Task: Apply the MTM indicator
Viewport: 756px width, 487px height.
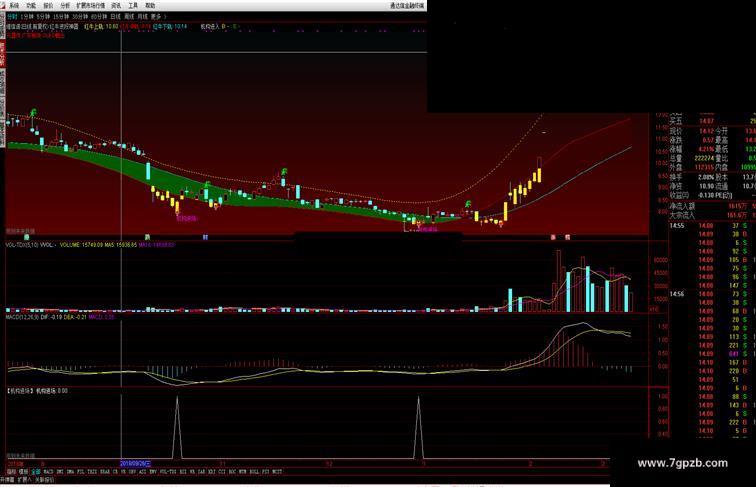Action: (243, 472)
